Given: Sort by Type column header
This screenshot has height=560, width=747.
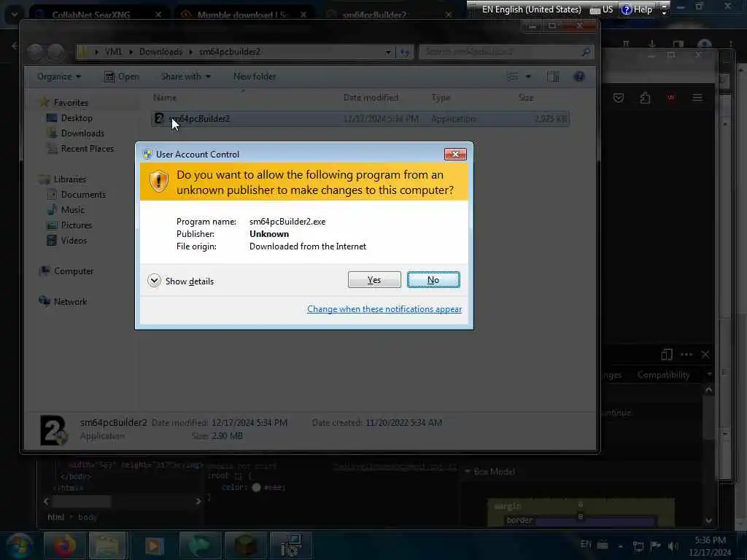Looking at the screenshot, I should pyautogui.click(x=441, y=98).
